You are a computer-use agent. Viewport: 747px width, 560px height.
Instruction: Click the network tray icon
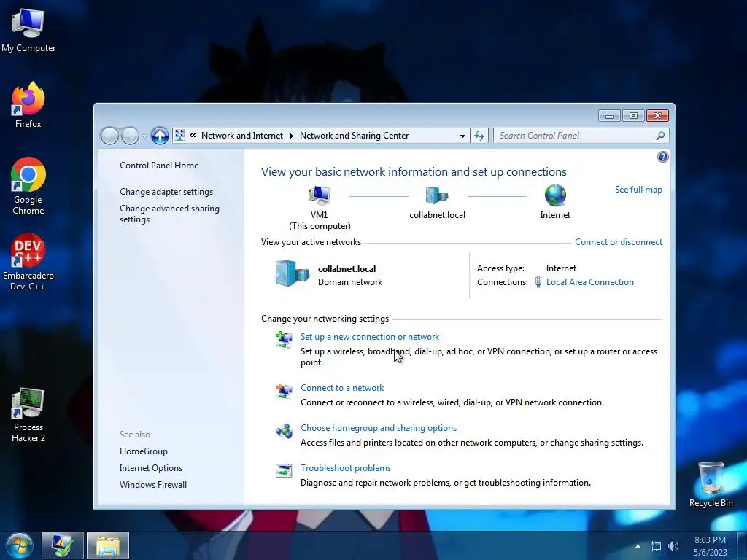point(656,547)
